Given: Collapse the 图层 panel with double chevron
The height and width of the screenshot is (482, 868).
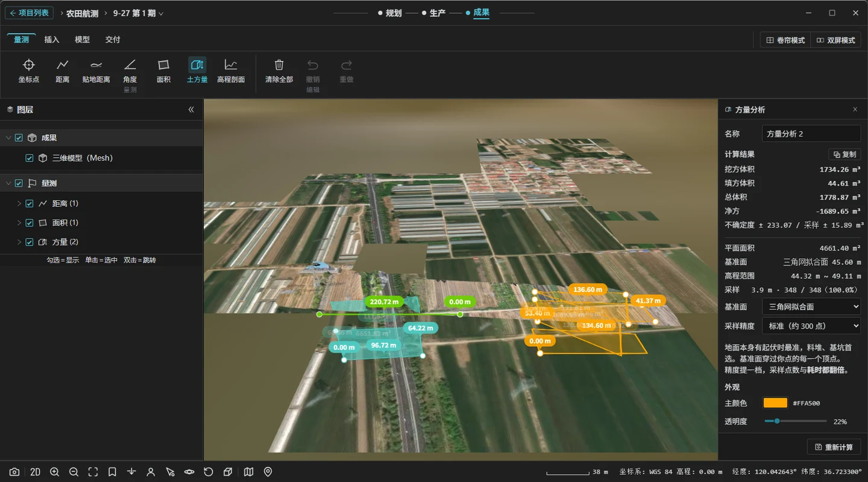Looking at the screenshot, I should tap(191, 110).
